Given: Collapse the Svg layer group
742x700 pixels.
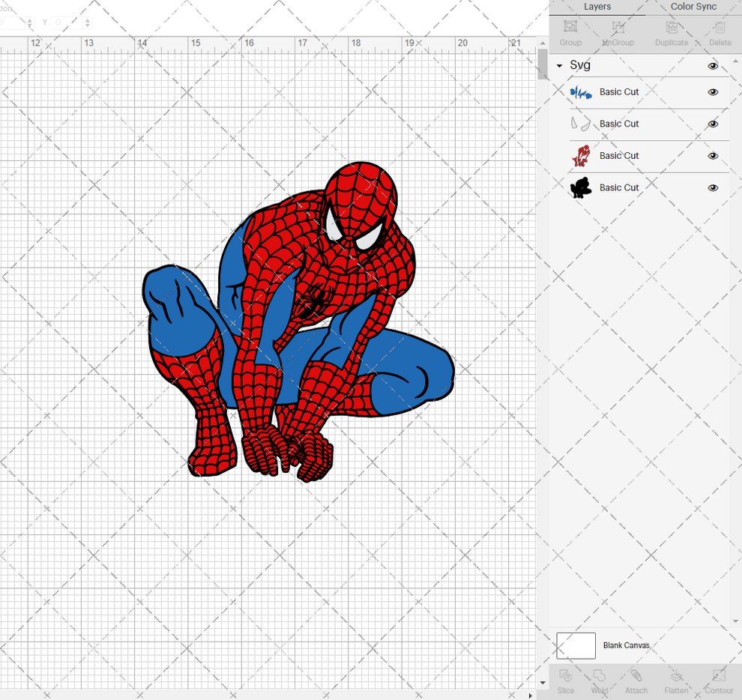Looking at the screenshot, I should coord(558,65).
